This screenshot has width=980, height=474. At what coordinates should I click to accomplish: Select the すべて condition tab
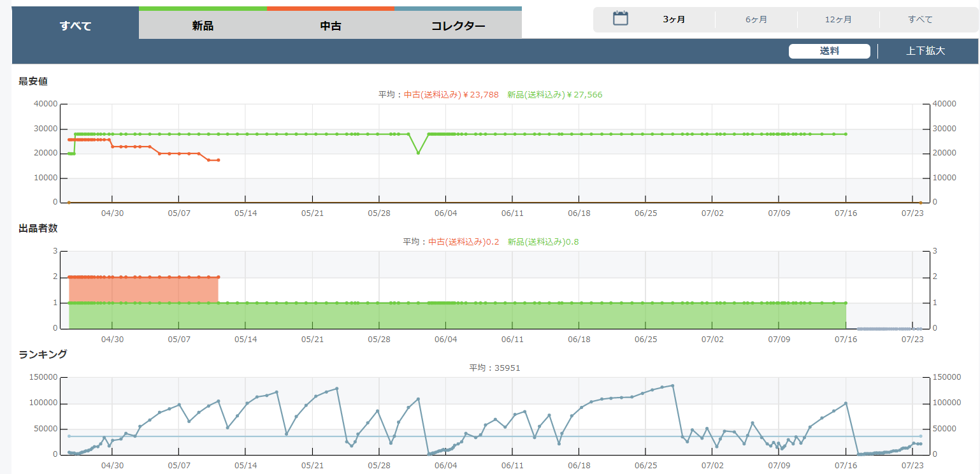tap(75, 26)
